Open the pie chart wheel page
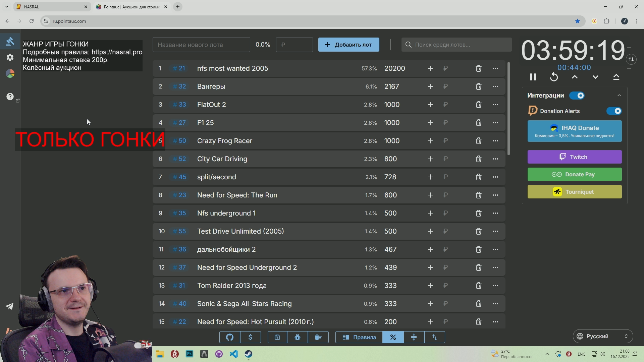 (x=10, y=74)
